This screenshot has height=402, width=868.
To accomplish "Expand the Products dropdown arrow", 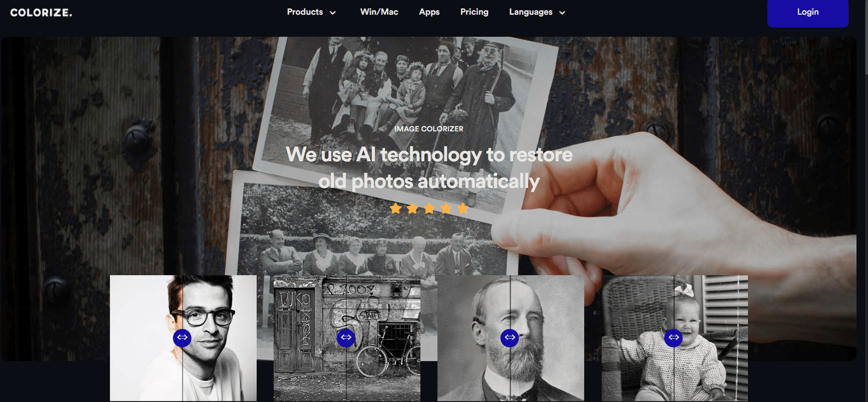I will pos(333,13).
